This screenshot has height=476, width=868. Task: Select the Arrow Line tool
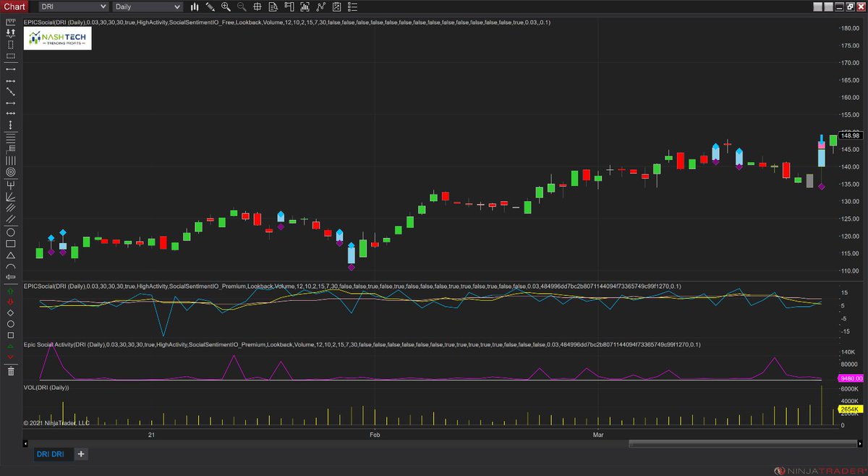(x=11, y=103)
